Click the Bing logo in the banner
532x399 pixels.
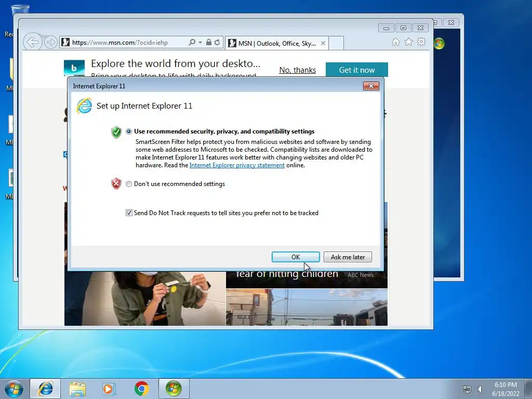[74, 68]
